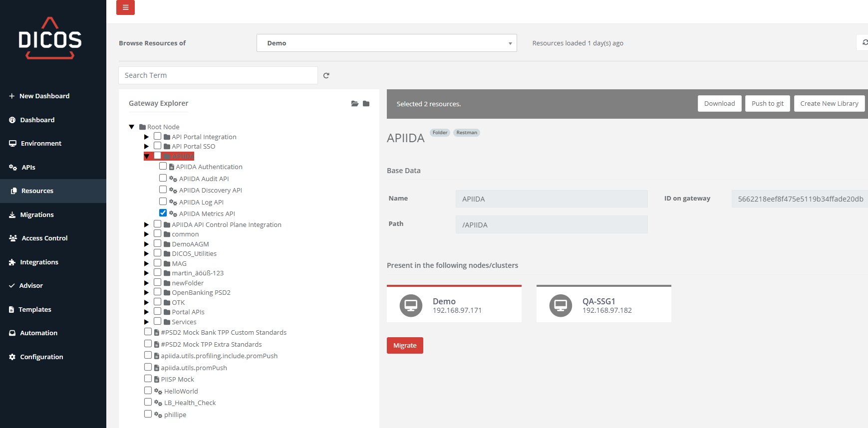Click the Demo node monitor icon
This screenshot has width=868, height=428.
pyautogui.click(x=411, y=305)
